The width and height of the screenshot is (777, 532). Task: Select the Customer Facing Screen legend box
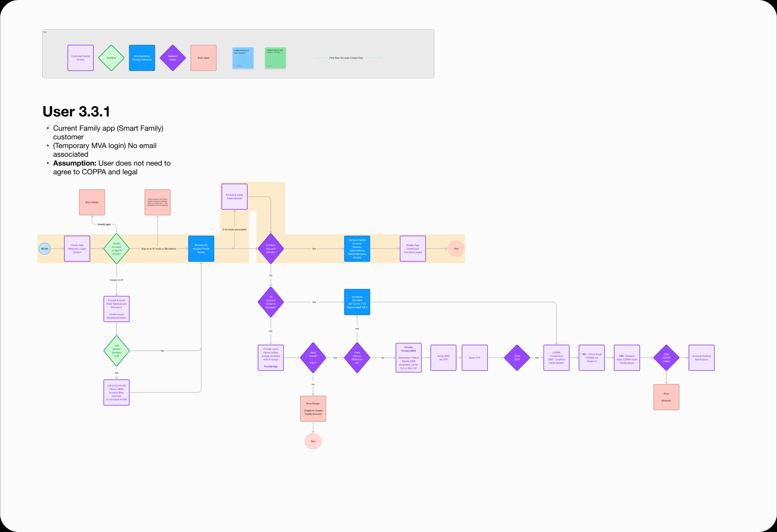pos(81,58)
